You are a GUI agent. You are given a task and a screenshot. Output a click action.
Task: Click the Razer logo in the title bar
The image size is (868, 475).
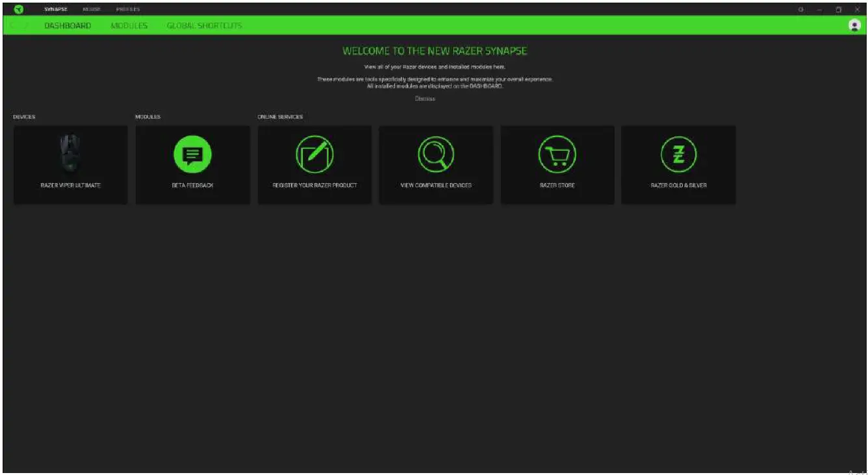(18, 9)
